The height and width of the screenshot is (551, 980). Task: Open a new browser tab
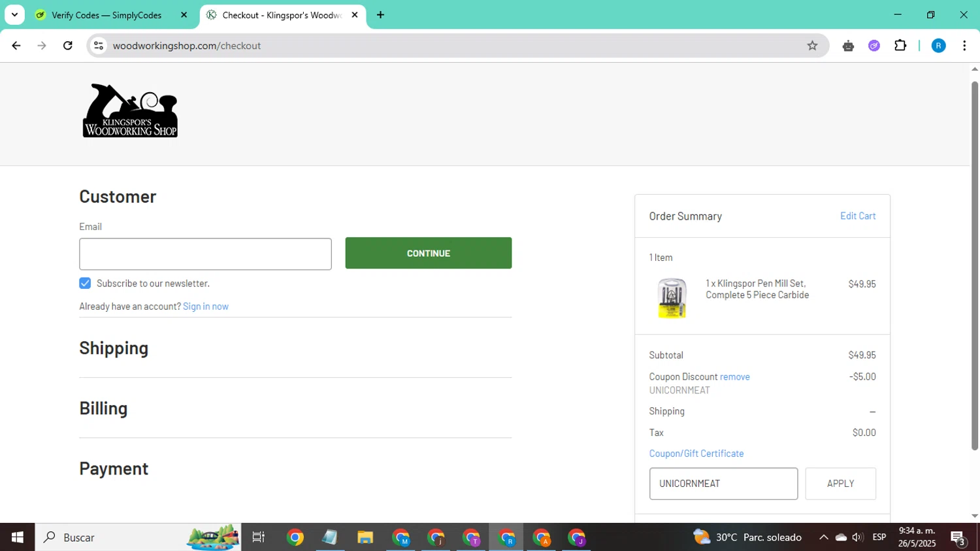tap(380, 15)
